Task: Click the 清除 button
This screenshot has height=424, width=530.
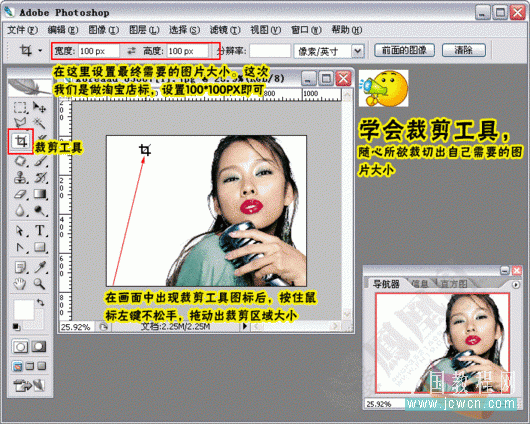Action: pyautogui.click(x=464, y=50)
